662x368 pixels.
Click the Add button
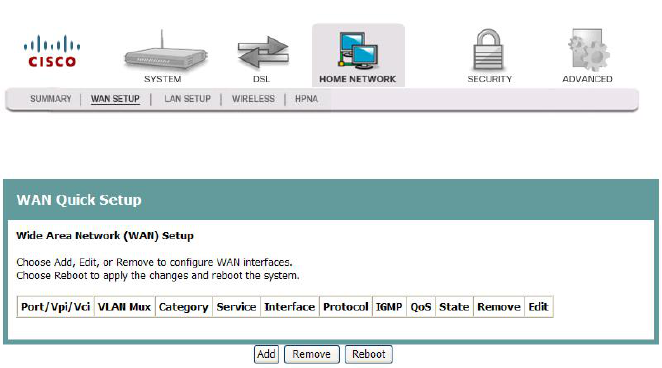266,354
